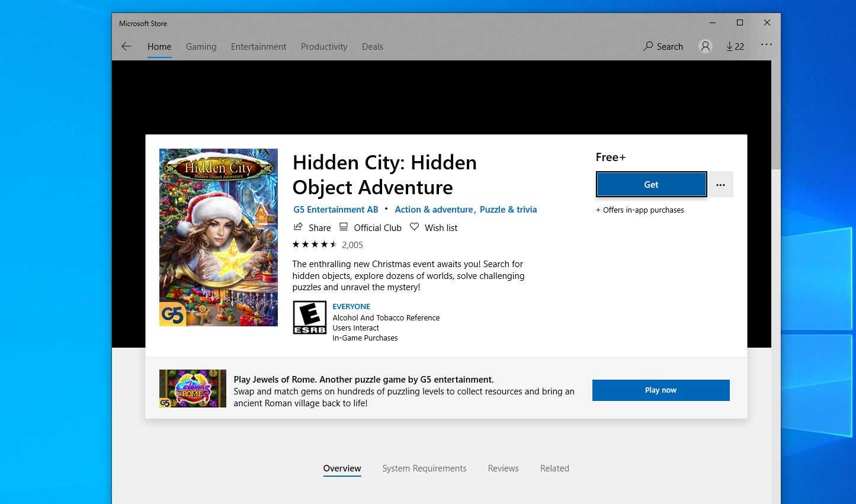Share the Hidden City app page

point(312,227)
